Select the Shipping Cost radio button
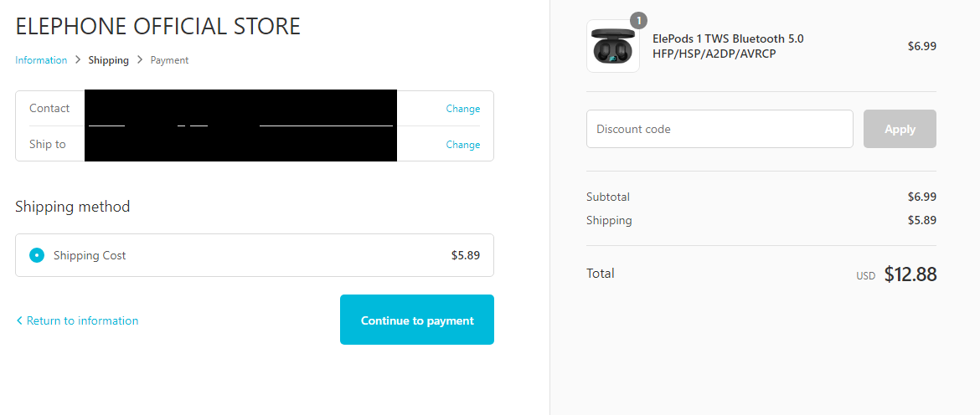 pos(37,255)
